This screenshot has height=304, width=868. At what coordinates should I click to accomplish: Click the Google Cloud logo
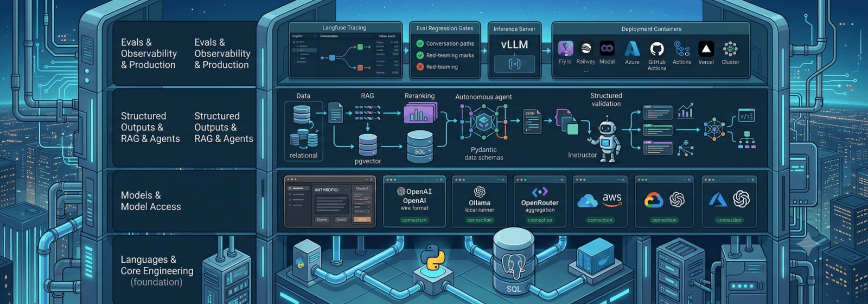point(654,201)
